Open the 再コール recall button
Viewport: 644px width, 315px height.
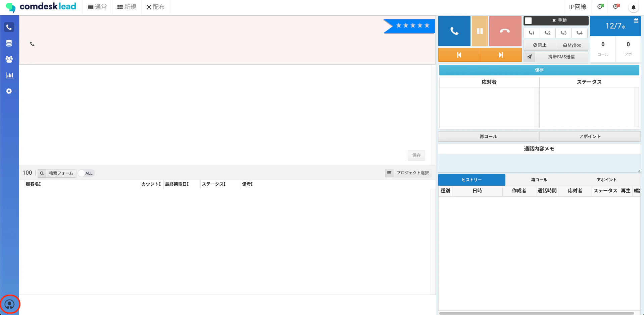click(488, 136)
